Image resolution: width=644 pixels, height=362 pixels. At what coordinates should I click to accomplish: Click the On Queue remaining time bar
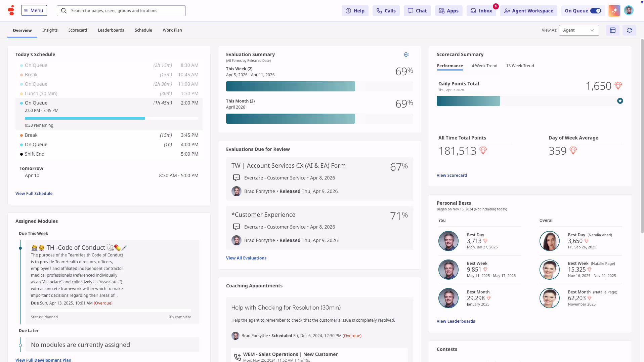112,118
